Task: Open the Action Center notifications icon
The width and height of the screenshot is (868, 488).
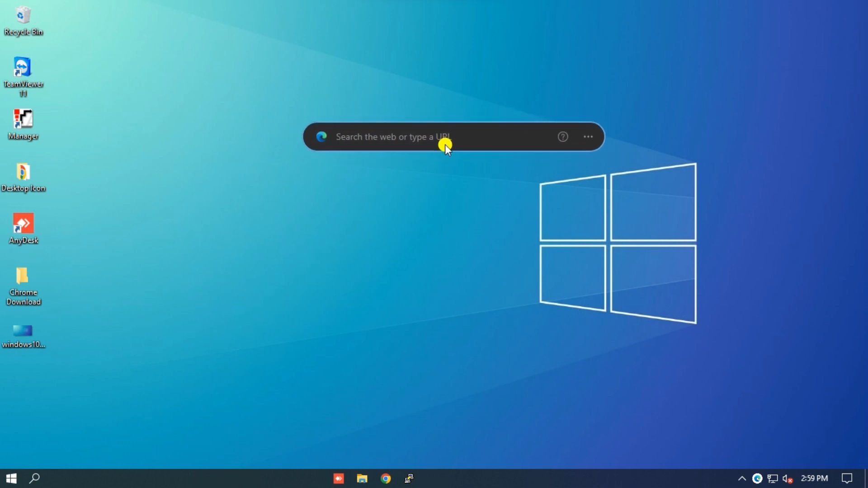Action: click(847, 478)
